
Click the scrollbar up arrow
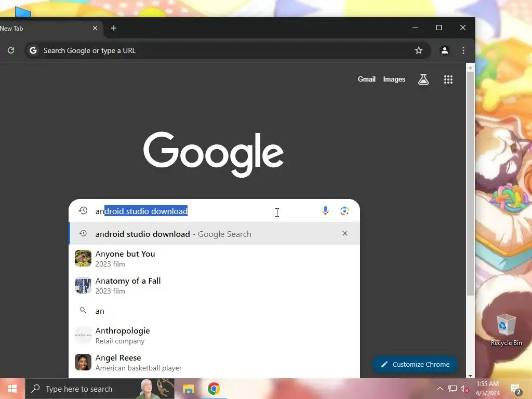pyautogui.click(x=470, y=68)
